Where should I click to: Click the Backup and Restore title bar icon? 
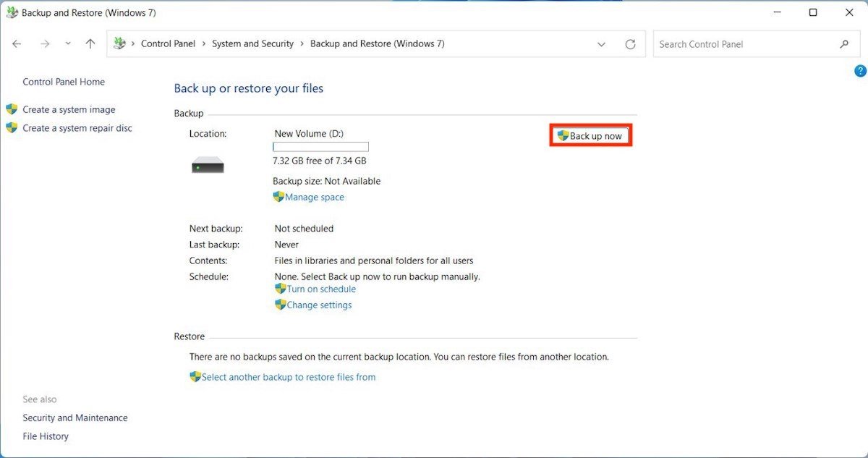12,13
